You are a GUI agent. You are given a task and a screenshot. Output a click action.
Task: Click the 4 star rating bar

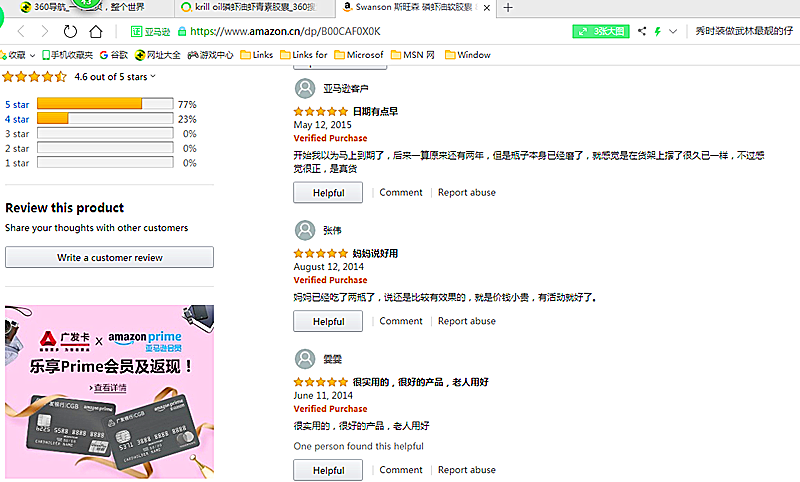pos(104,119)
